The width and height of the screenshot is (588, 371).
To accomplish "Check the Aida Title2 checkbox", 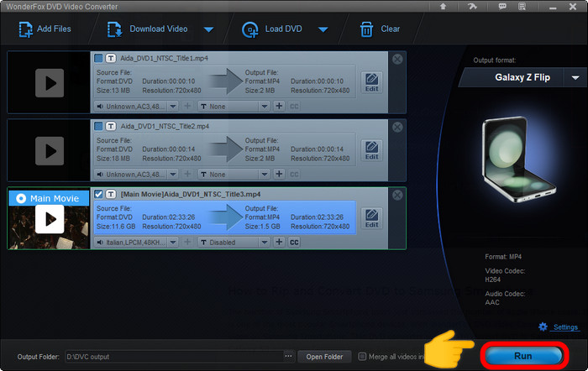I will [98, 126].
